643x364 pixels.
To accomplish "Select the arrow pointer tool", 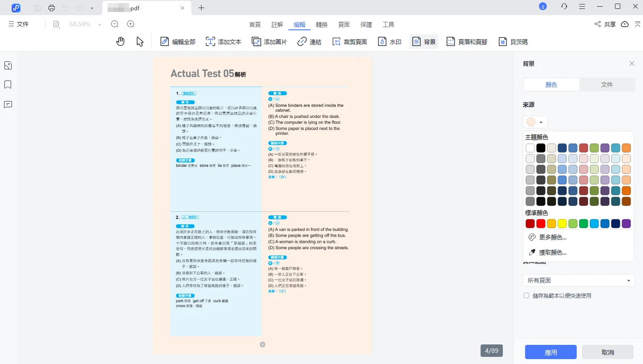I will pyautogui.click(x=140, y=42).
